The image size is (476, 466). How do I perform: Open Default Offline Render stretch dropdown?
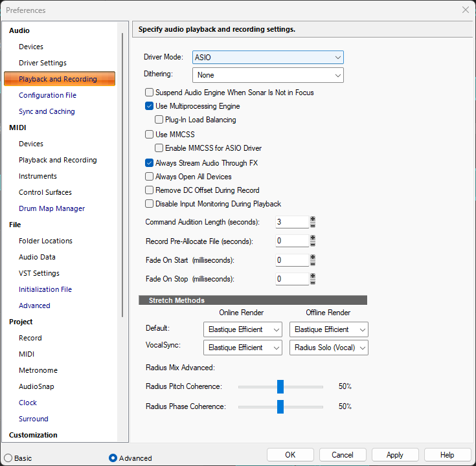[x=329, y=329]
